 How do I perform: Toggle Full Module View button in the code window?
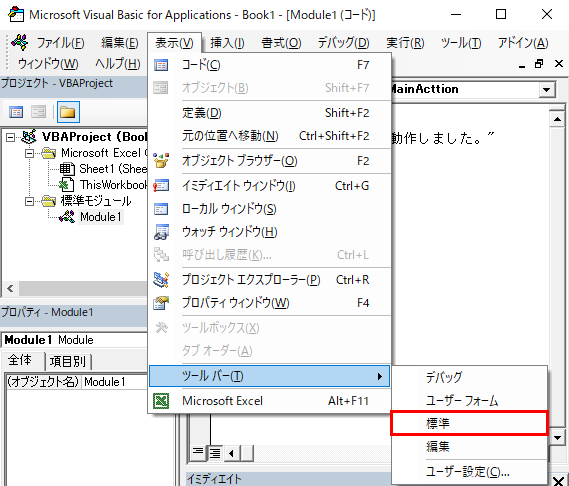tap(215, 453)
